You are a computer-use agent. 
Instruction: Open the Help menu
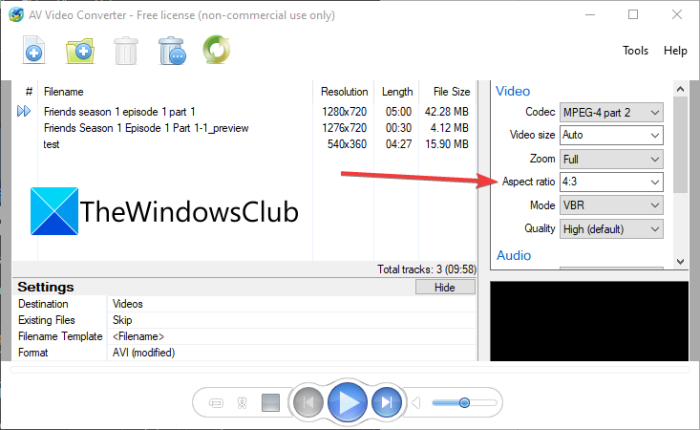tap(675, 50)
